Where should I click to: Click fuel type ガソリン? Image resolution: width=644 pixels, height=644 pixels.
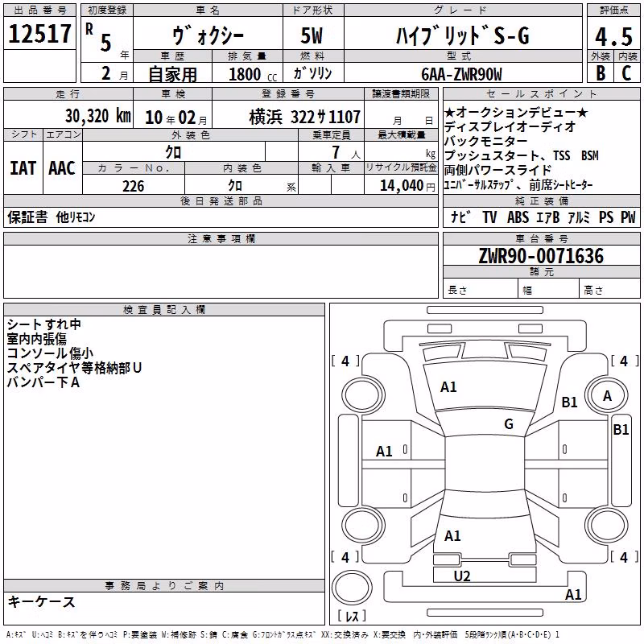pos(312,73)
